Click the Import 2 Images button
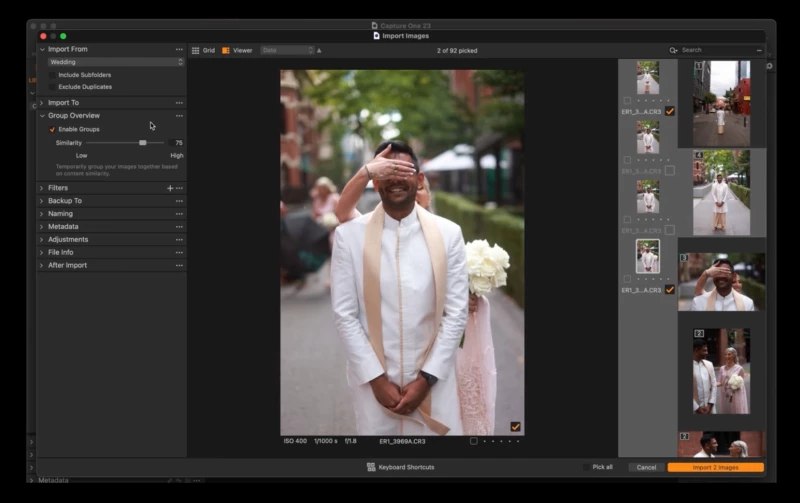This screenshot has height=503, width=800. [715, 467]
